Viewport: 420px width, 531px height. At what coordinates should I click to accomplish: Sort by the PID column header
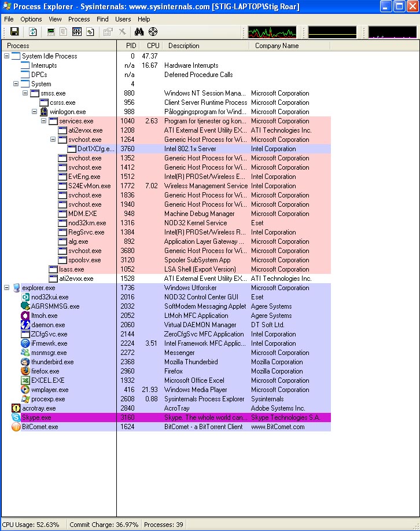(x=128, y=46)
